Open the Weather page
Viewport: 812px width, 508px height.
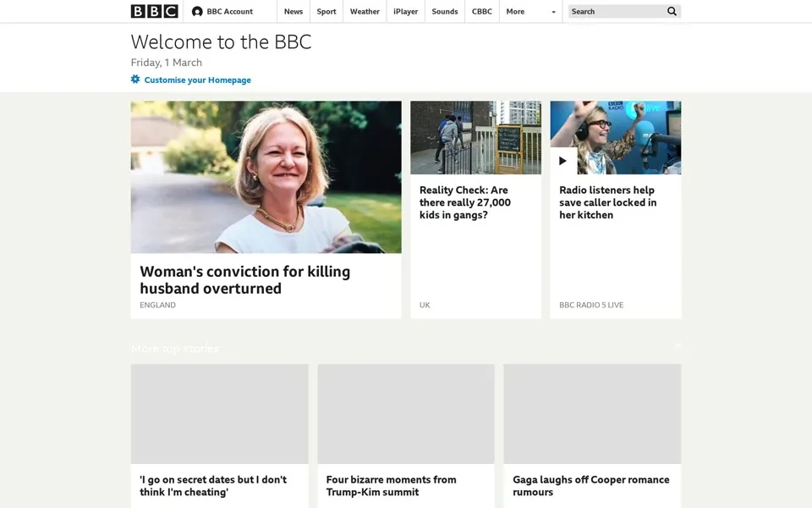(365, 11)
